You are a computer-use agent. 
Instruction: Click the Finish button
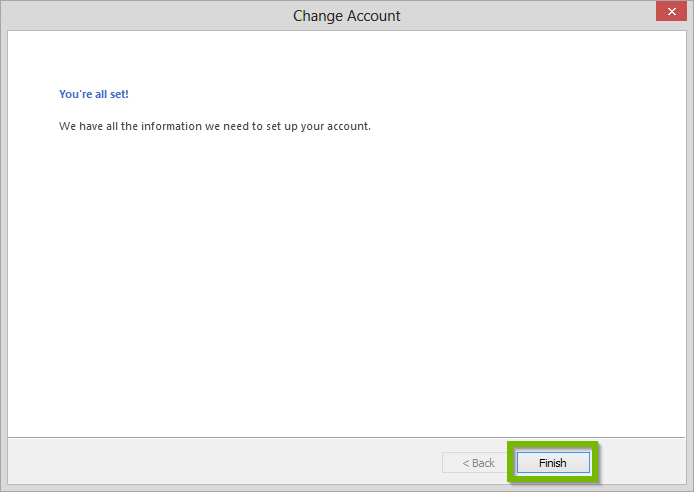552,463
